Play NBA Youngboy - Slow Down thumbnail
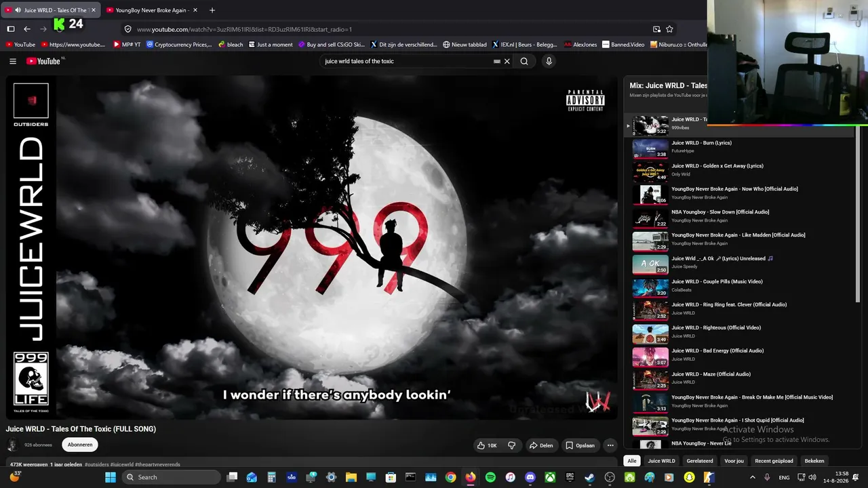Viewport: 868px width, 488px height. click(x=650, y=218)
